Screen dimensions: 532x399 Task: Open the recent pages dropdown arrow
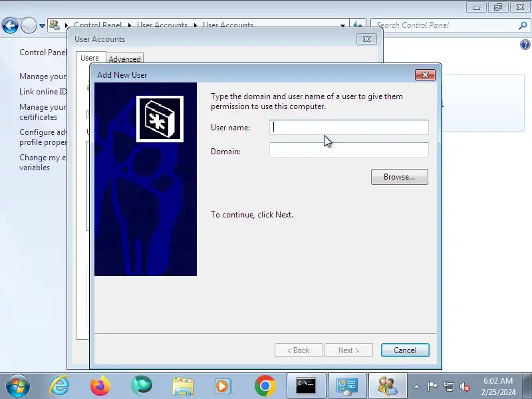point(42,26)
